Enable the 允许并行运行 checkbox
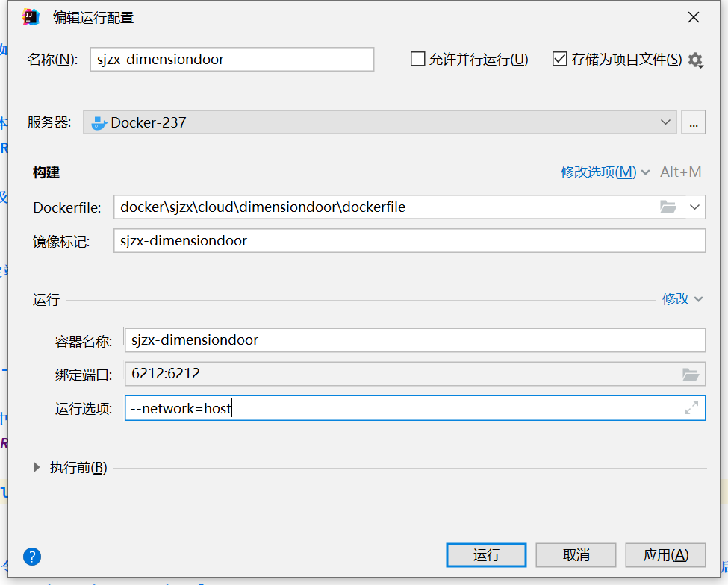Viewport: 728px width, 585px height. click(418, 60)
